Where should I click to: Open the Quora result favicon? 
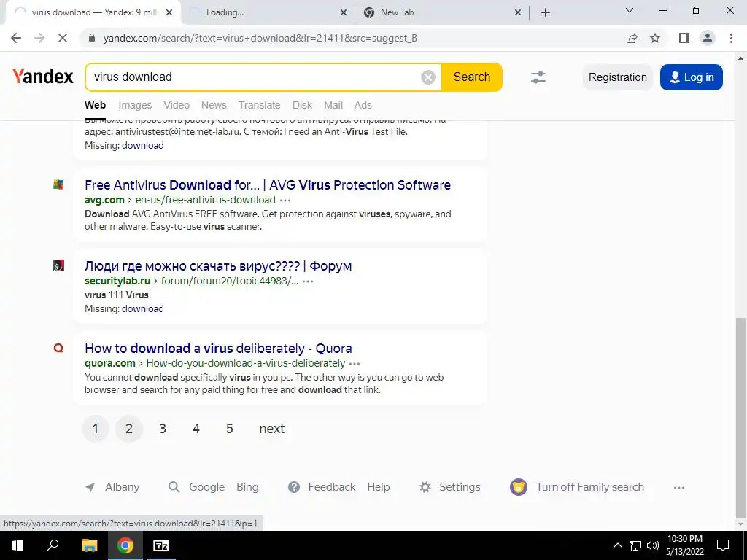(x=58, y=348)
